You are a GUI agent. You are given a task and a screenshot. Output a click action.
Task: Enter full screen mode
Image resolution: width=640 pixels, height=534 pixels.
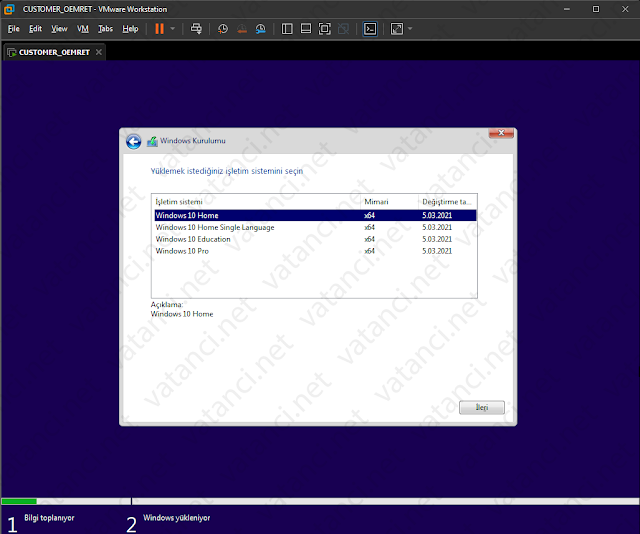pos(324,29)
